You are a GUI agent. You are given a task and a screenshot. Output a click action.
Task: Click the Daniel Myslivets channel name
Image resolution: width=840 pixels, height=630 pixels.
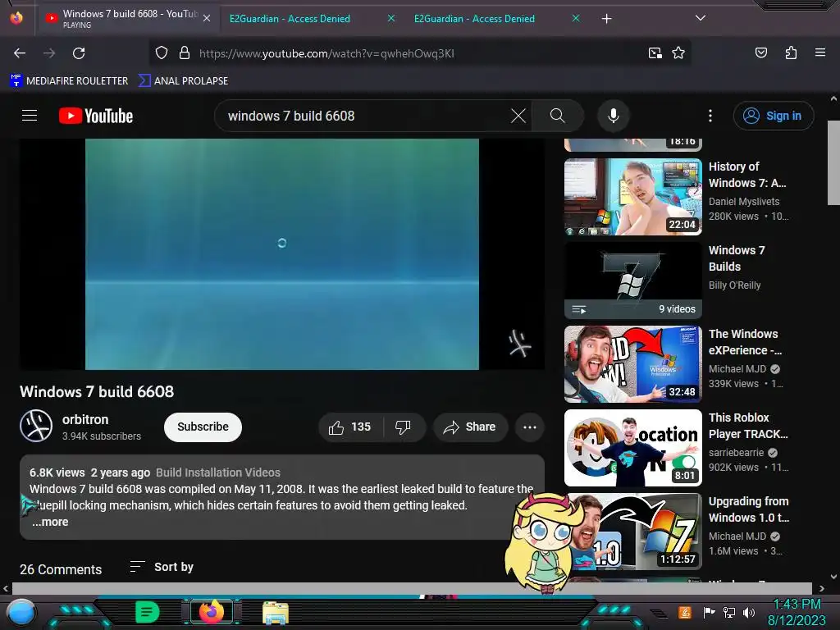pos(743,202)
